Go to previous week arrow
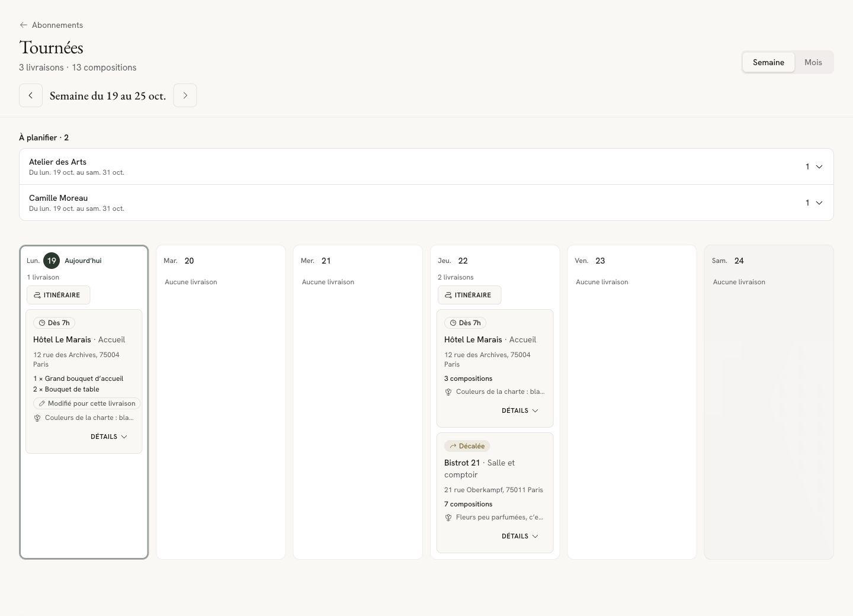Viewport: 853px width, 616px height. point(31,95)
